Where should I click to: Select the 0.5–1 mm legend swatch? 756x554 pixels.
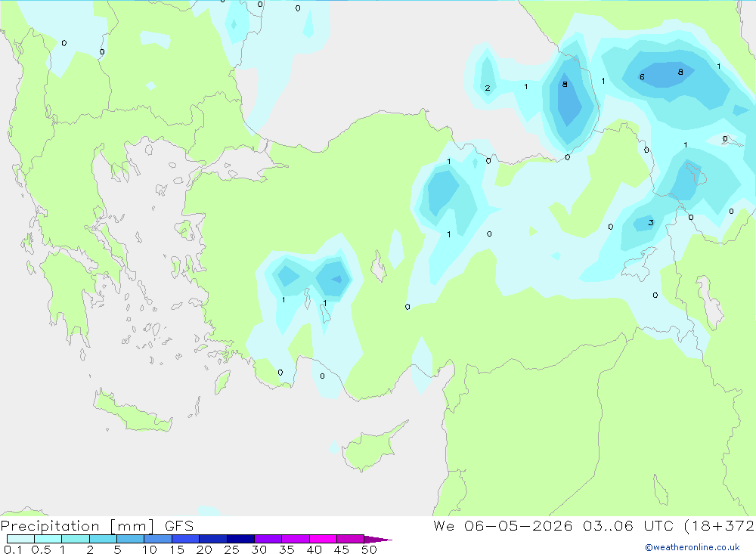tap(48, 539)
